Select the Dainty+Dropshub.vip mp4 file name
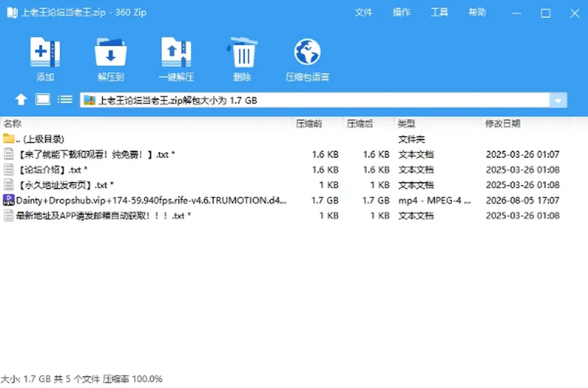This screenshot has width=588, height=388. click(x=151, y=200)
